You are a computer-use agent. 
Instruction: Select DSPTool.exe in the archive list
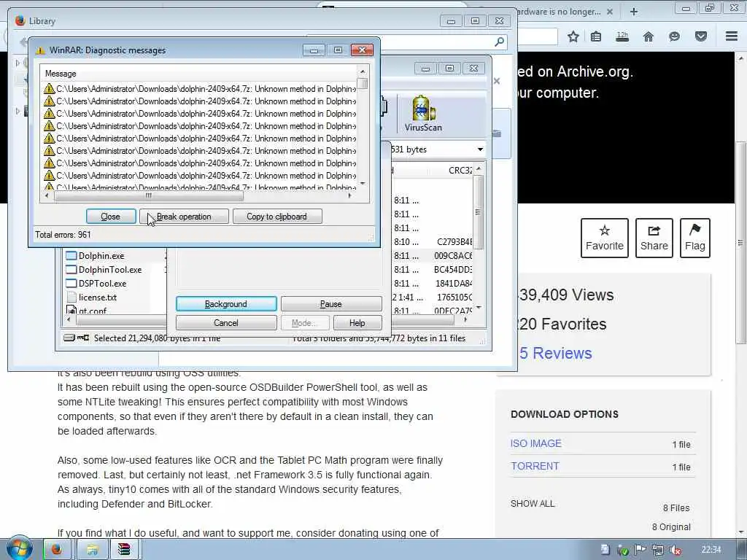(x=102, y=284)
